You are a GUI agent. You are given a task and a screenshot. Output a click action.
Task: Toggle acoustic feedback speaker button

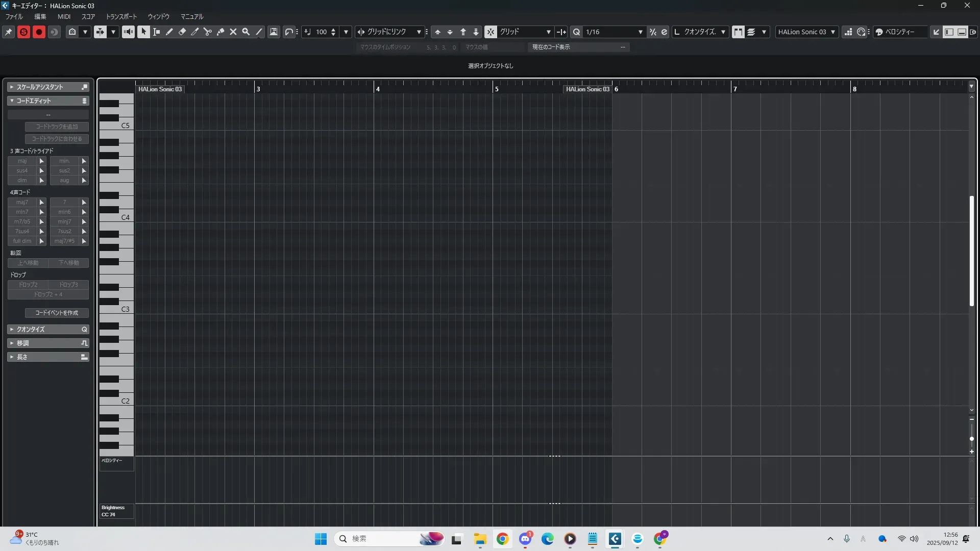(x=128, y=32)
